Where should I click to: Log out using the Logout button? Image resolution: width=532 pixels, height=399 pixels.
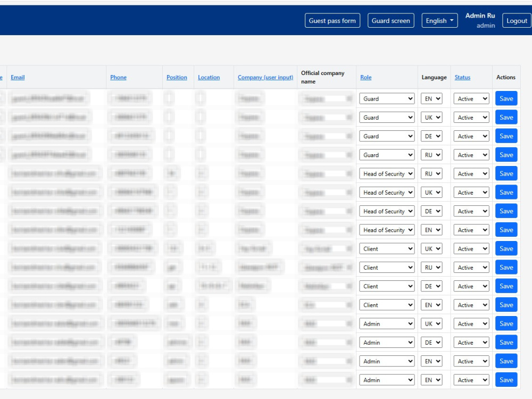(x=517, y=21)
